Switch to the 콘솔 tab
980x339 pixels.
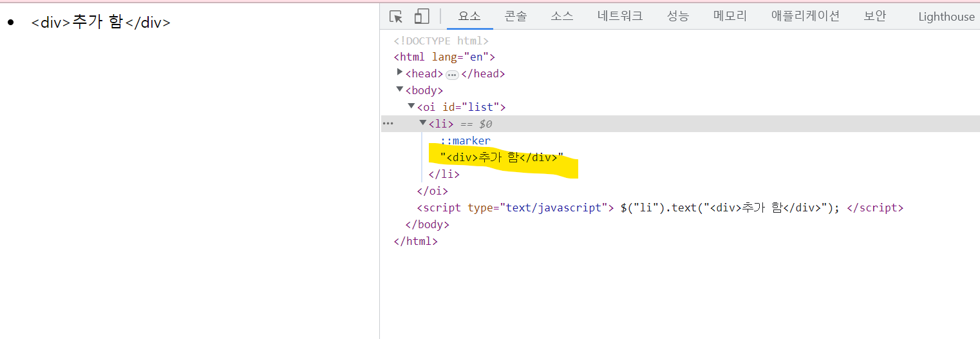coord(516,16)
